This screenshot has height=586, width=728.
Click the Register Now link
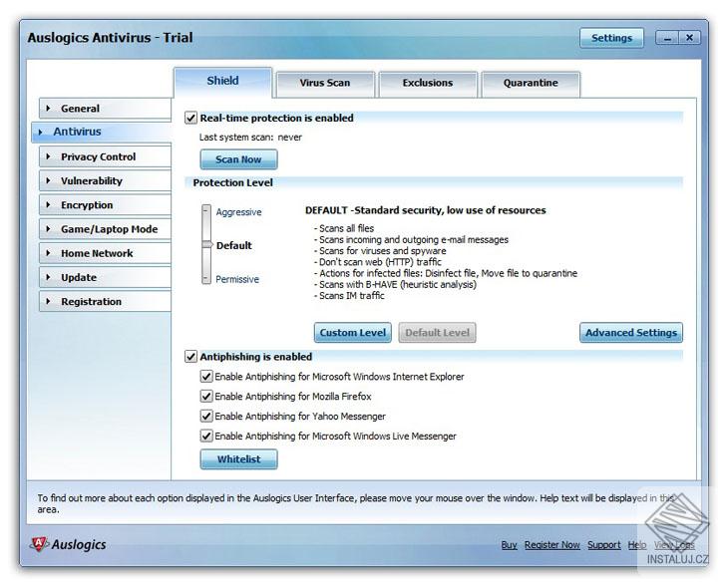(552, 545)
